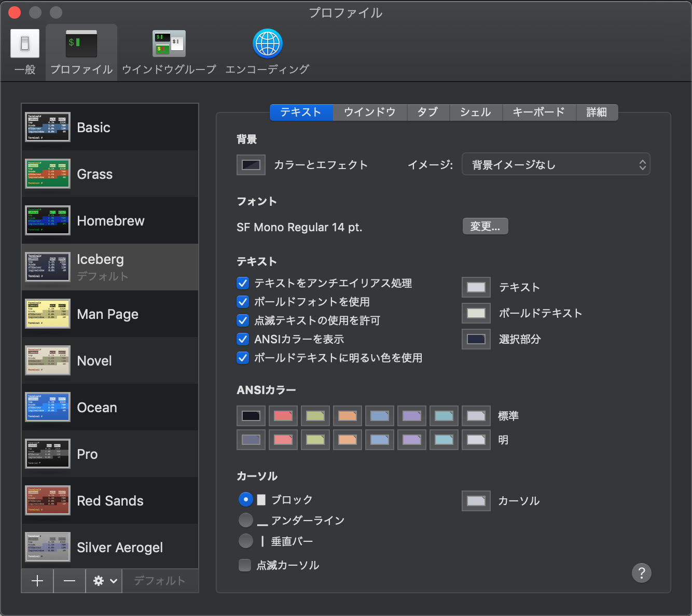This screenshot has width=692, height=616.
Task: Click the 変更... font button
Action: tap(485, 226)
